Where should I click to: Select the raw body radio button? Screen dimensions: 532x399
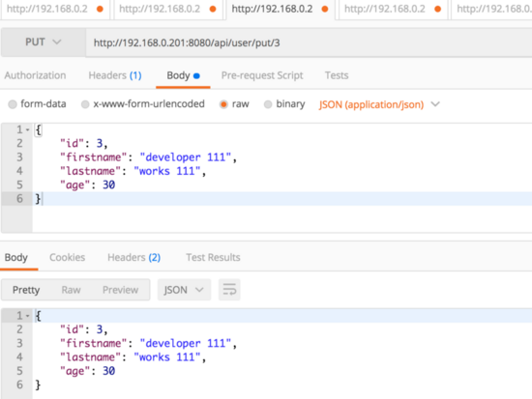(223, 104)
